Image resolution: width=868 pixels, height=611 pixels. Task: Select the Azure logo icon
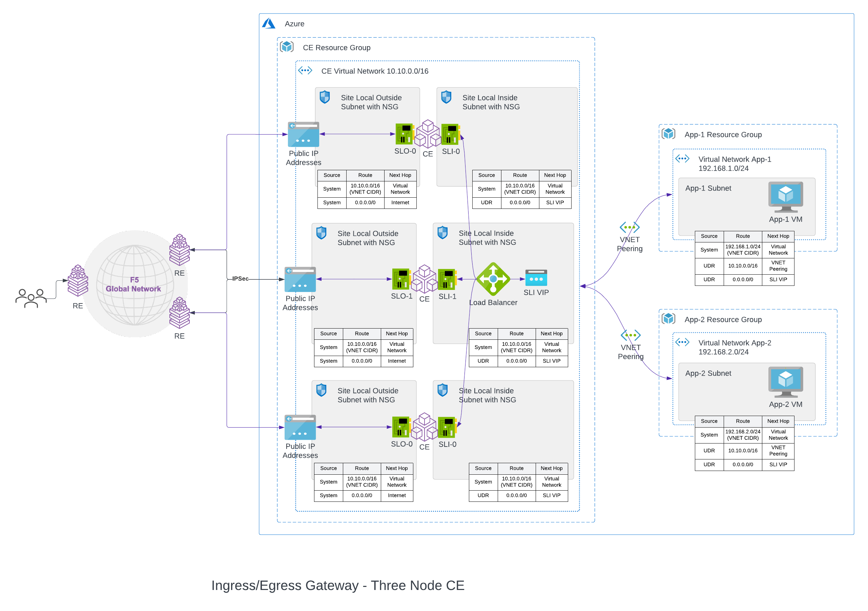pos(269,23)
